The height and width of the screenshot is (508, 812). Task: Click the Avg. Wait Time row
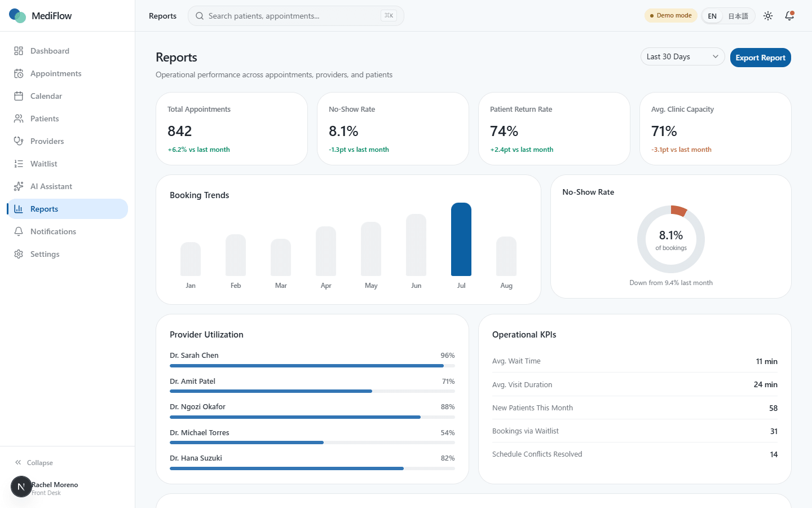coord(635,361)
